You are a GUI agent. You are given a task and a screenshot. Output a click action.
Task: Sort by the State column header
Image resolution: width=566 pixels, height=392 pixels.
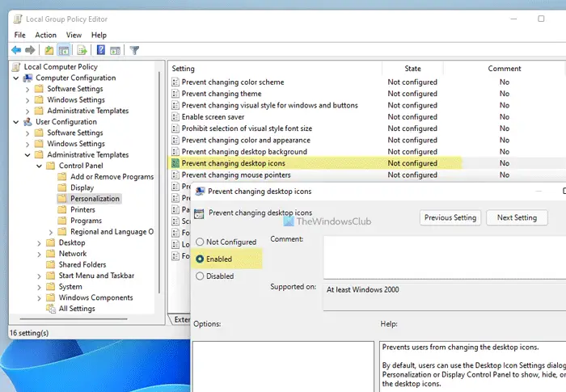412,69
